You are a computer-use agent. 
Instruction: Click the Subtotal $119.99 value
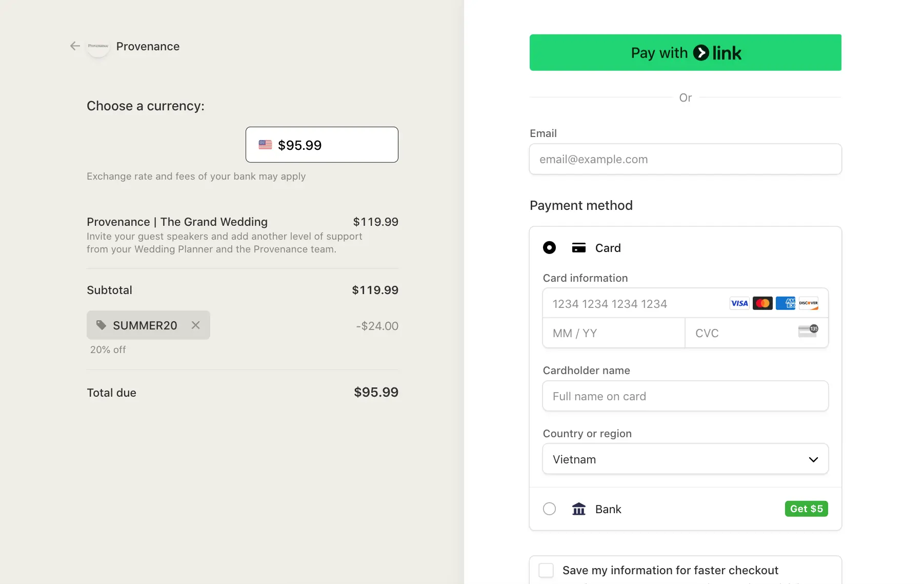pyautogui.click(x=375, y=290)
